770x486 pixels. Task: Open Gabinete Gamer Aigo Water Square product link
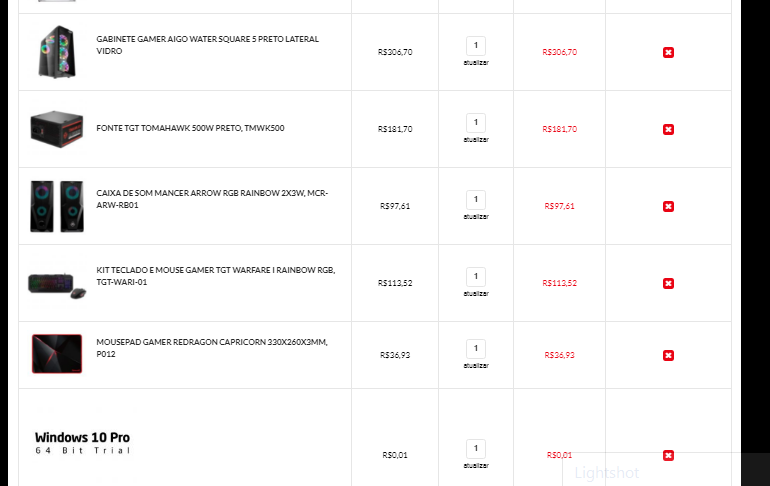[x=207, y=45]
